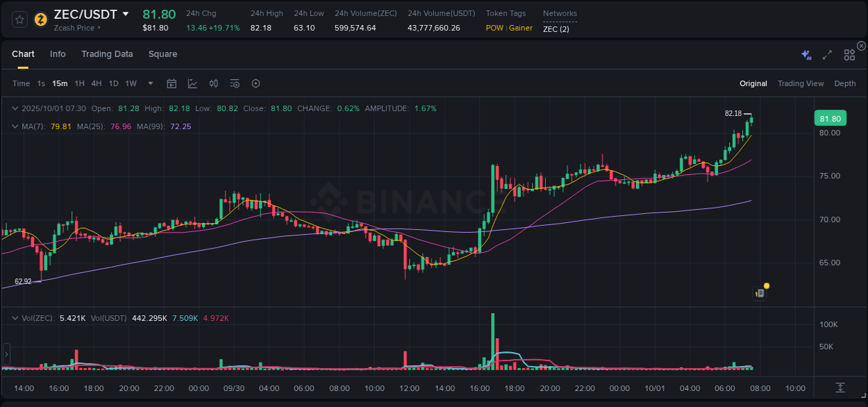Open the jump-to-date calendar icon

click(172, 83)
